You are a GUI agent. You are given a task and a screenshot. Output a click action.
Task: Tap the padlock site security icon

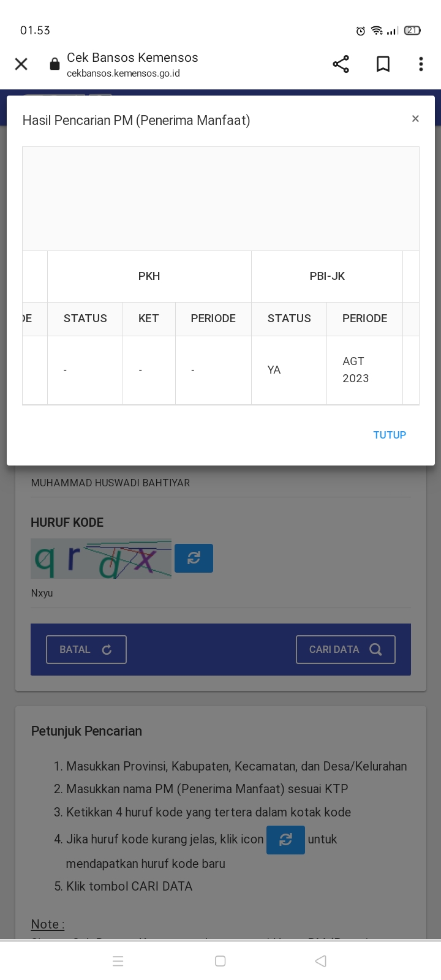point(55,64)
